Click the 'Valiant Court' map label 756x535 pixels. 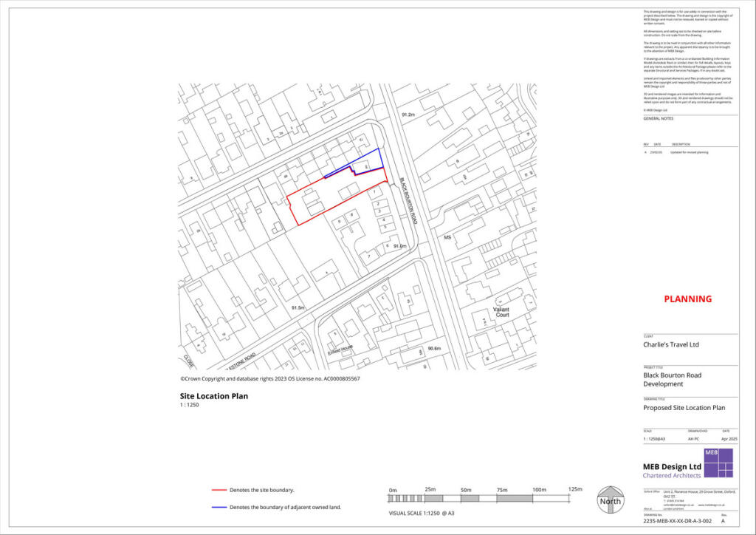tap(501, 312)
